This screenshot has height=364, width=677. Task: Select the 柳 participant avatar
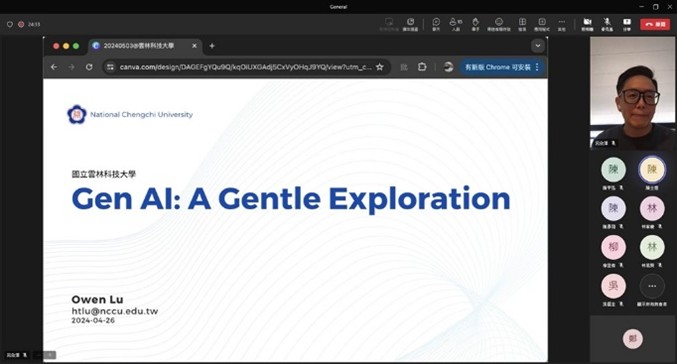(613, 247)
